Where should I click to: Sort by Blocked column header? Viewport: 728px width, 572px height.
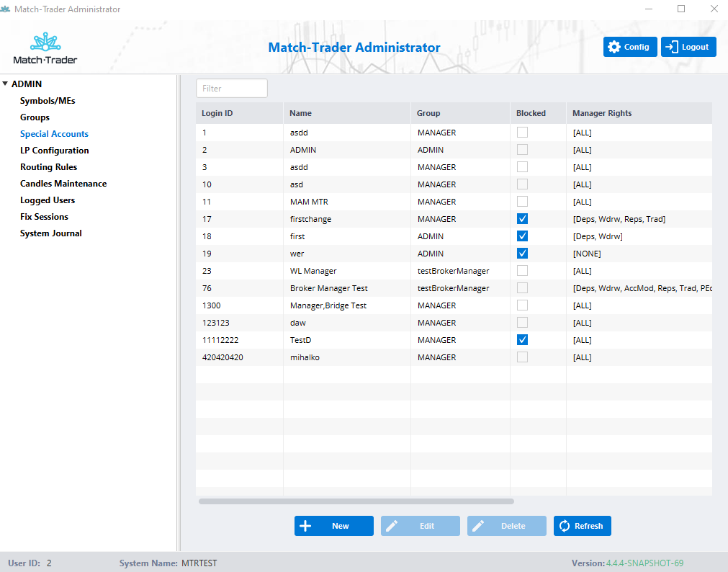538,113
